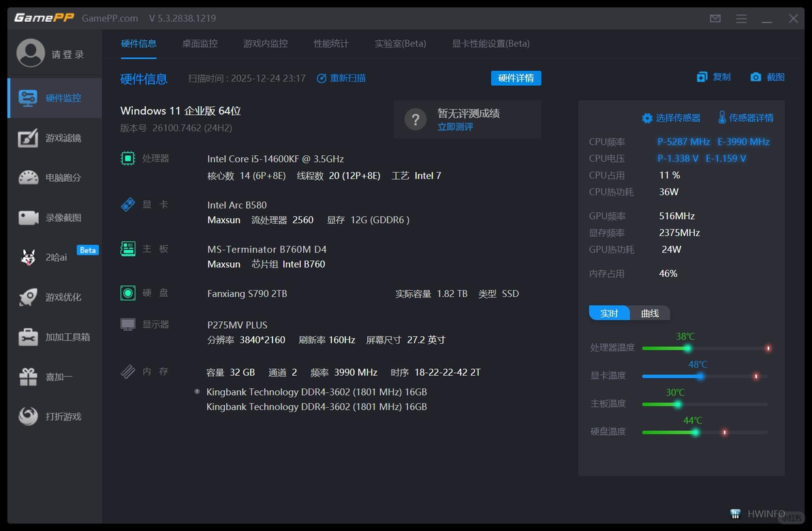Click the user avatar icon
The image size is (812, 531).
click(x=31, y=53)
